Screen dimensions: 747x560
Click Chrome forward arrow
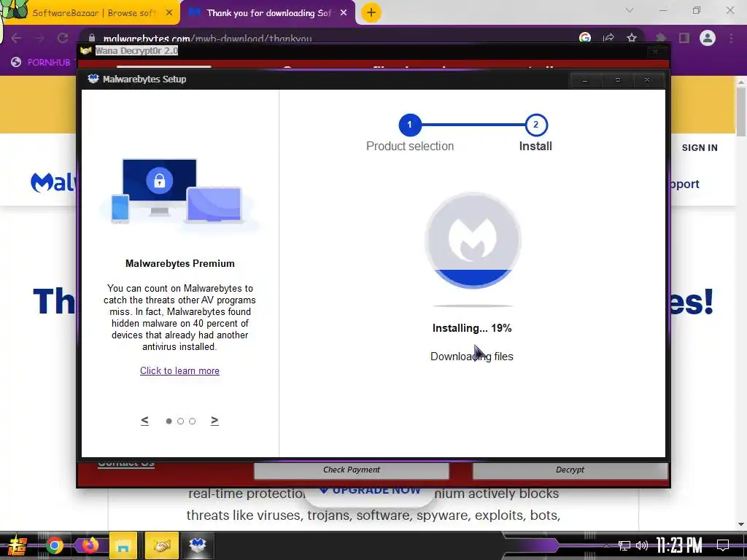pos(39,38)
